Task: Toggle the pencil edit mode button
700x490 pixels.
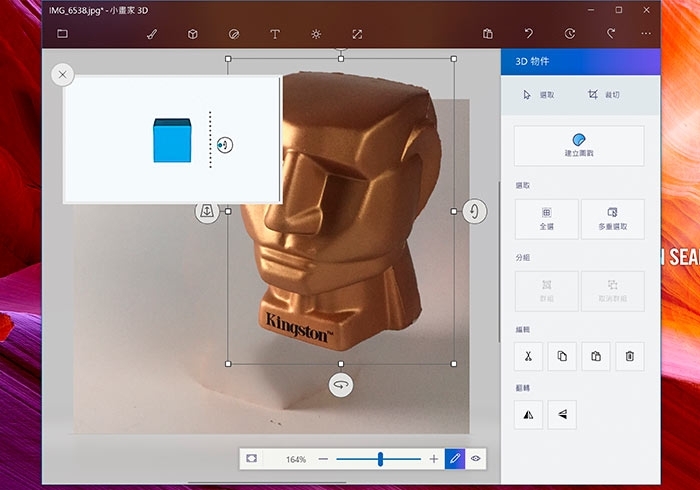Action: tap(455, 458)
